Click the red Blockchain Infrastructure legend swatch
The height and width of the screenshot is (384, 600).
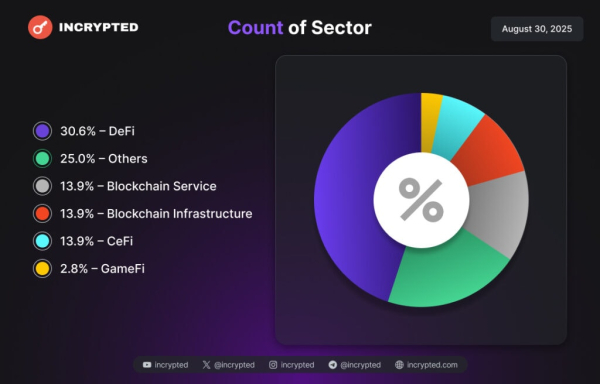tap(42, 214)
